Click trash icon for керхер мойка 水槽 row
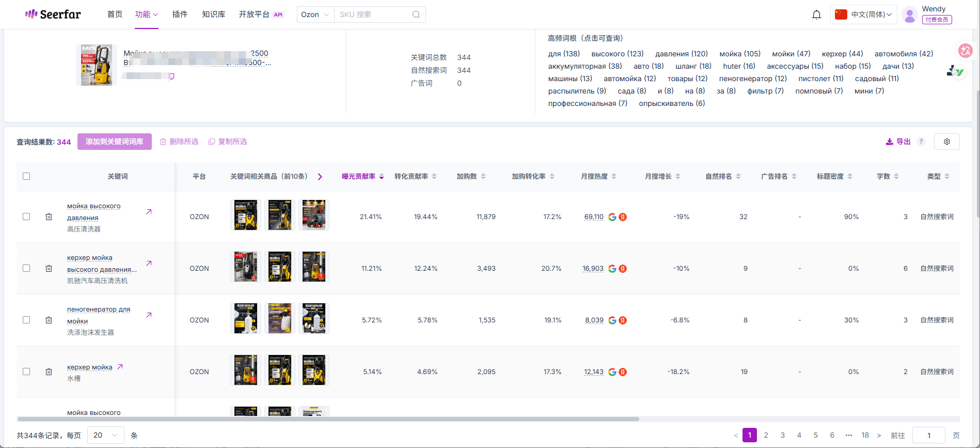Image resolution: width=980 pixels, height=448 pixels. [x=49, y=372]
